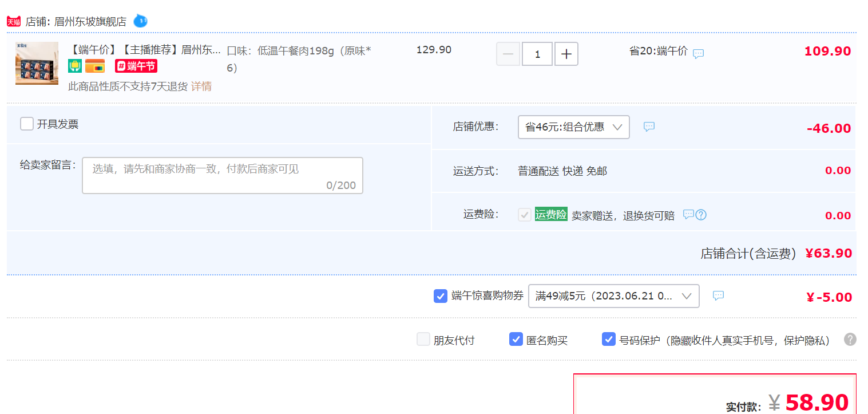Open the product thumbnail image
Viewport: 868px width, 414px height.
(x=37, y=63)
